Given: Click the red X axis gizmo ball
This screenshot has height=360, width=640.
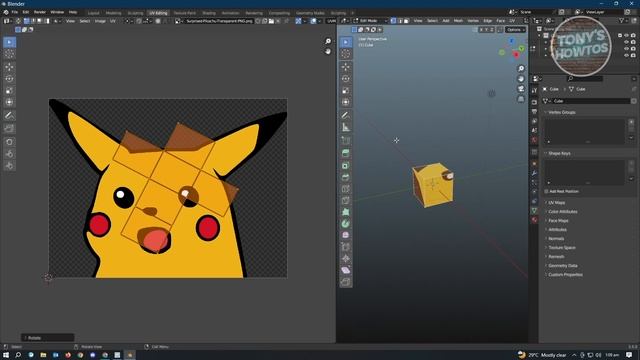Looking at the screenshot, I should point(516,55).
